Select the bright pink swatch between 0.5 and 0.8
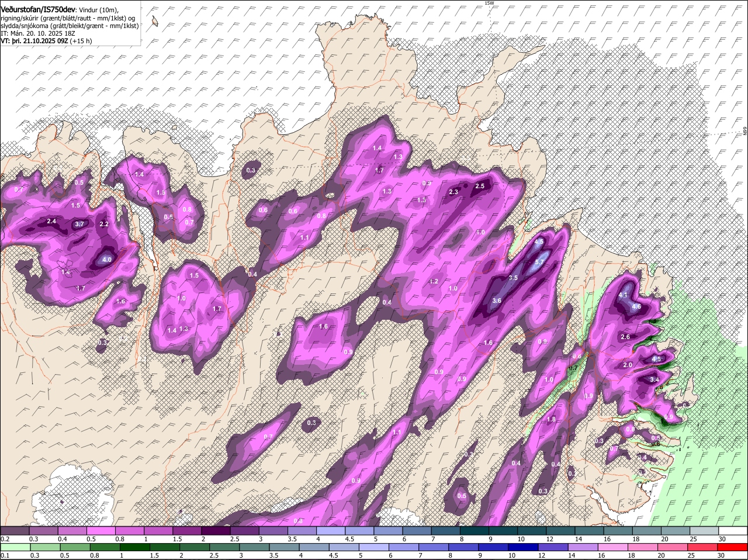 101,530
